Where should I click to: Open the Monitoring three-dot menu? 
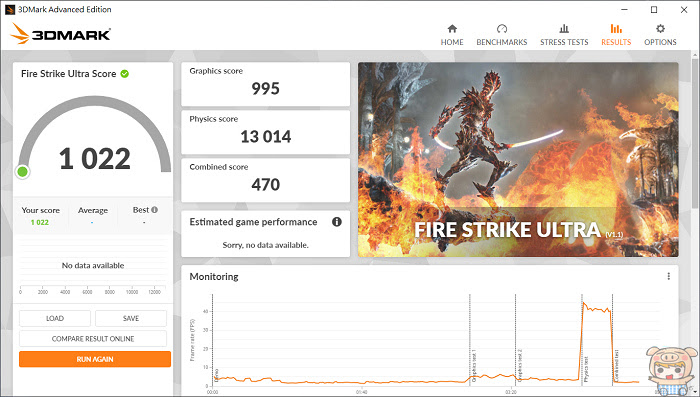tap(668, 276)
